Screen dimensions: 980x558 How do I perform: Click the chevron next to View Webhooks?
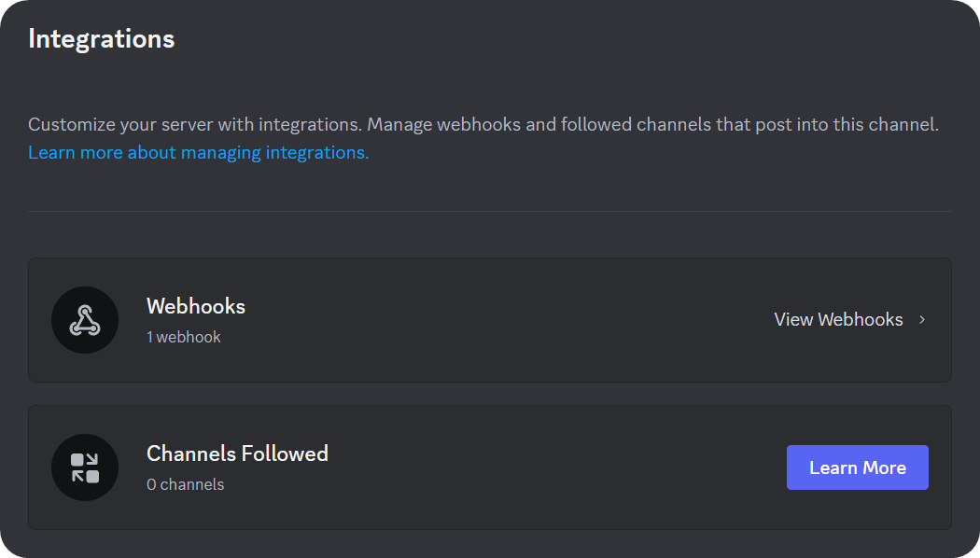(921, 319)
